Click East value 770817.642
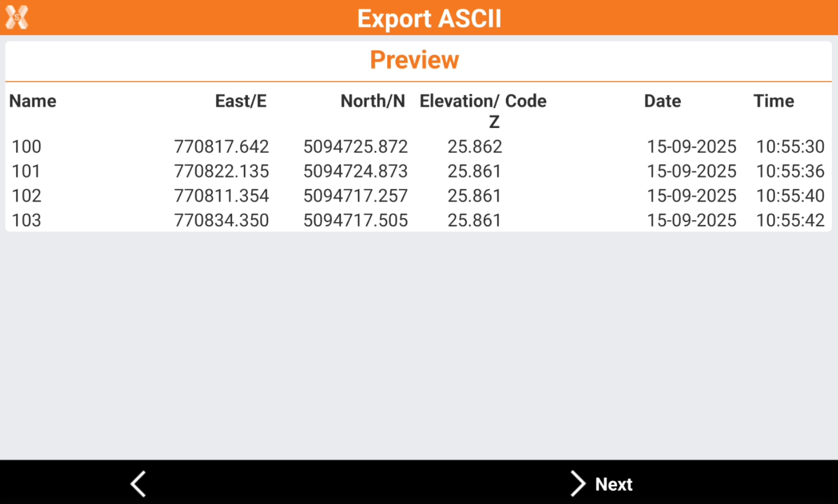 coord(221,147)
